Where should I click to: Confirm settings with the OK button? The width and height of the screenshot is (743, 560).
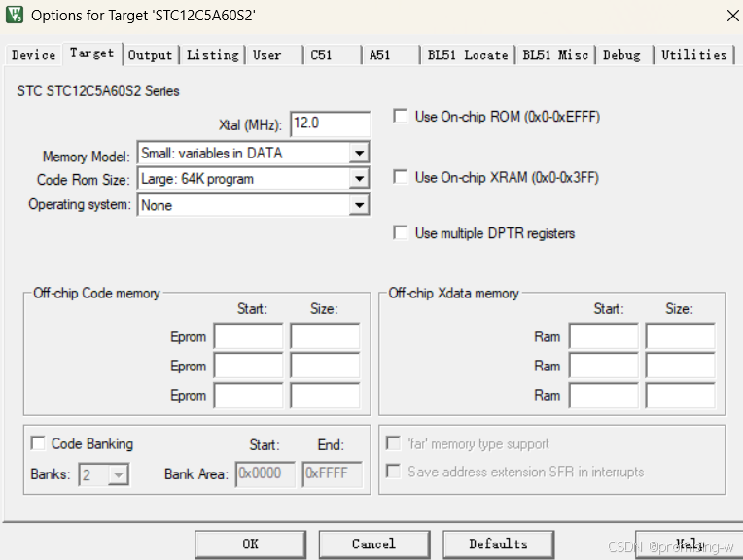pos(250,544)
